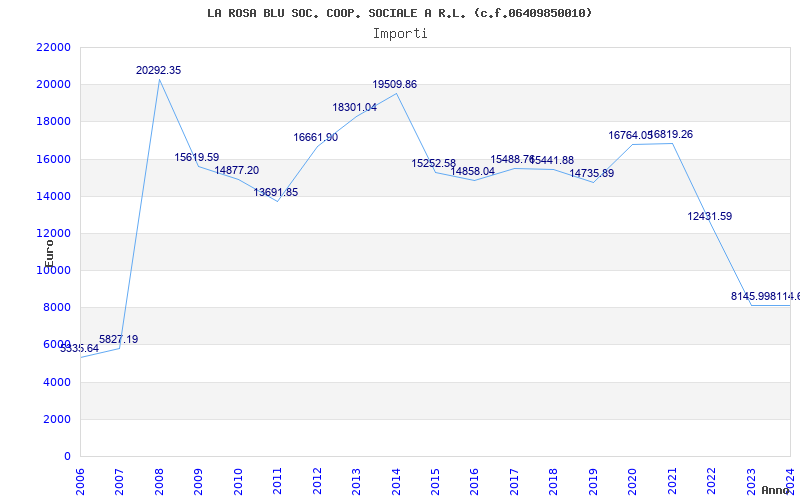Click x-axis year 2014

point(396,481)
